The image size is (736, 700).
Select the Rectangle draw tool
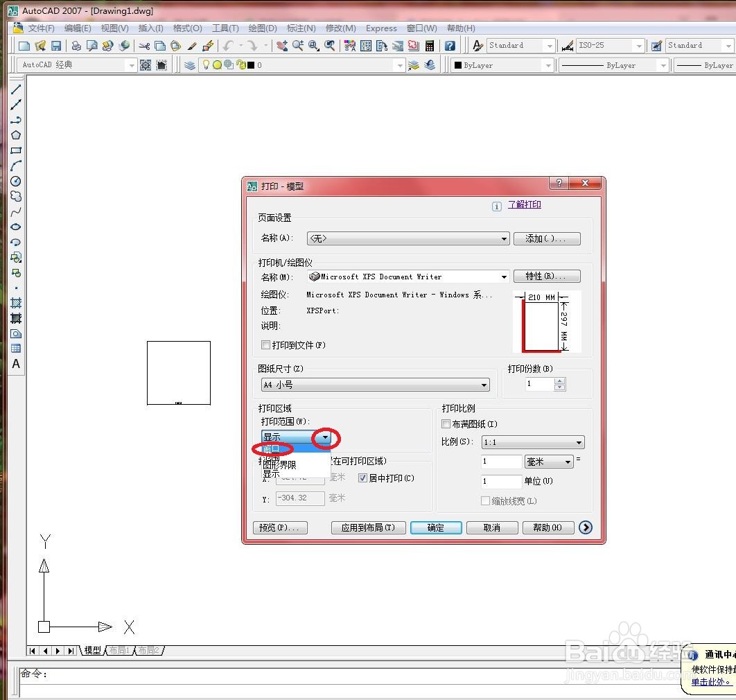15,150
